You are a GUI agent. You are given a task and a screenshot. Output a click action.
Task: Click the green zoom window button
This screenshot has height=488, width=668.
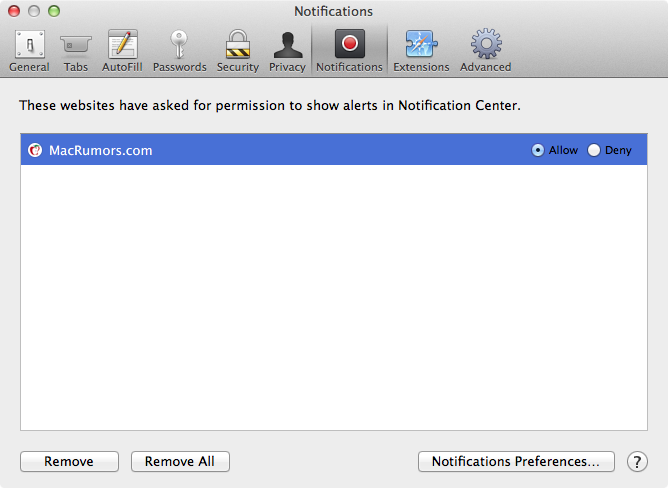click(54, 11)
